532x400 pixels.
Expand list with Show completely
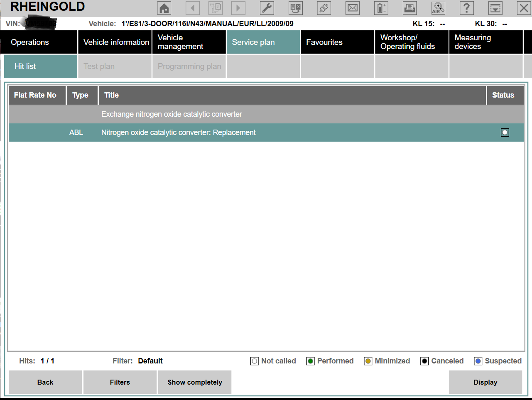(x=195, y=382)
